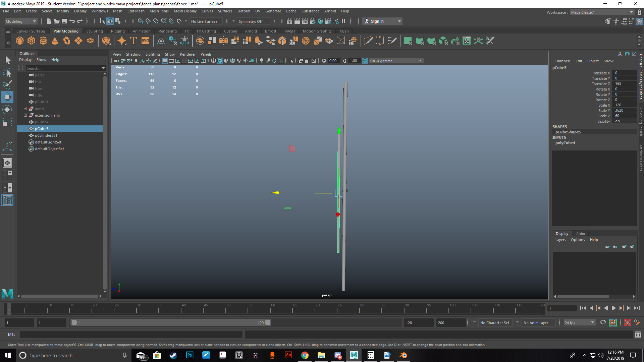Toggle the Auto Keyframe button

[x=627, y=322]
